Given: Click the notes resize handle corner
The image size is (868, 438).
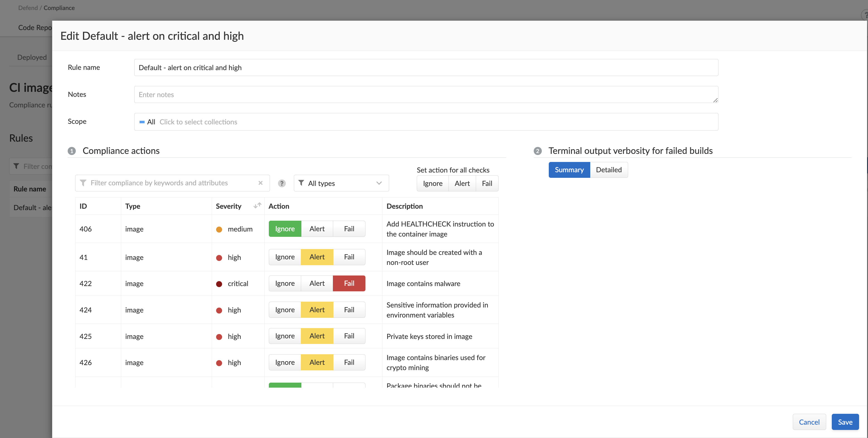Looking at the screenshot, I should click(x=715, y=100).
